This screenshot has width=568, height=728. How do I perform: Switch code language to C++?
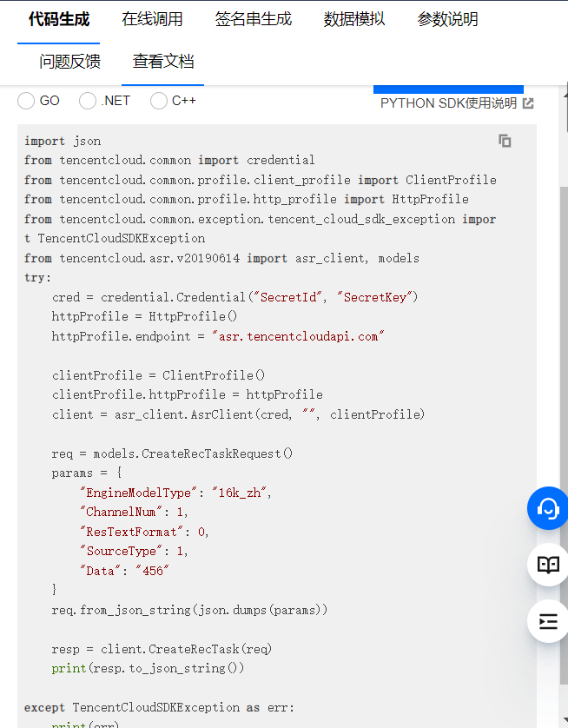(x=157, y=101)
